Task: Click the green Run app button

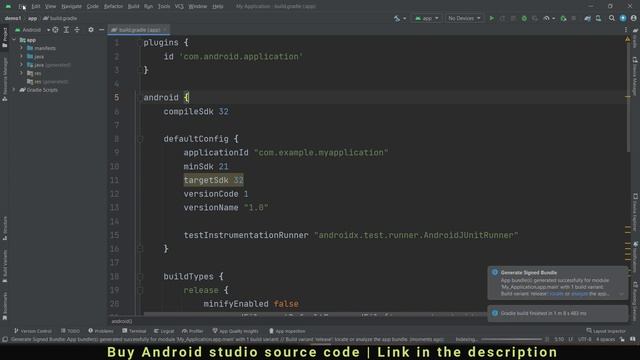Action: click(491, 18)
